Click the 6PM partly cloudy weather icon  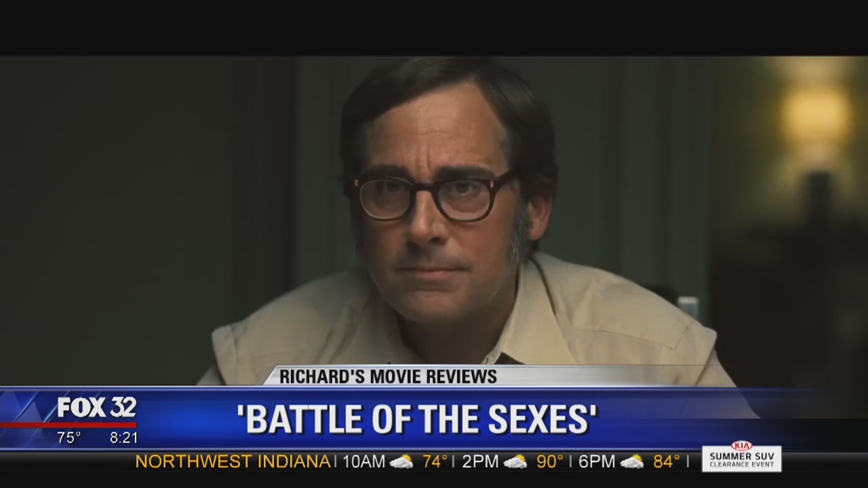(632, 462)
